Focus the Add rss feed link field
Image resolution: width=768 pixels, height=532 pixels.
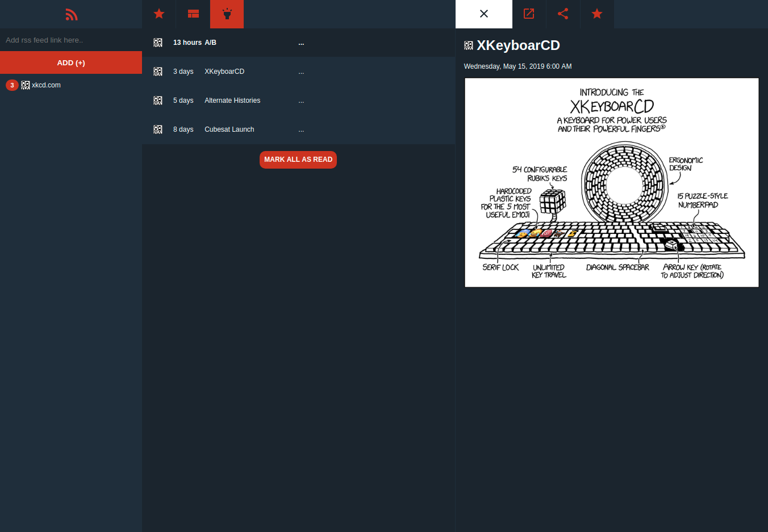click(71, 40)
